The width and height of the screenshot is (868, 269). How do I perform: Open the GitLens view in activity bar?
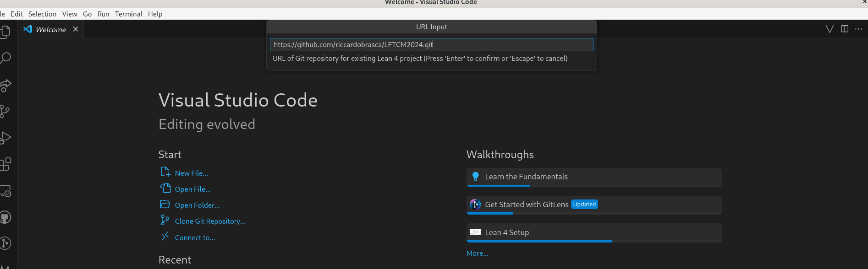tap(5, 243)
